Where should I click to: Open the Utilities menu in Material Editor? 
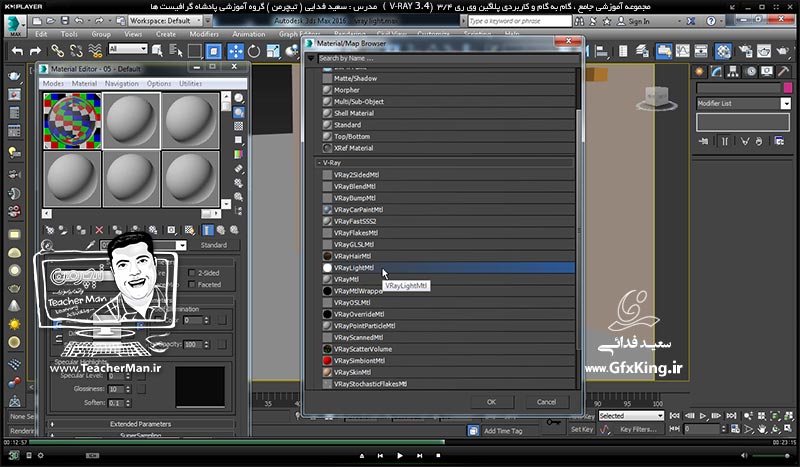190,83
